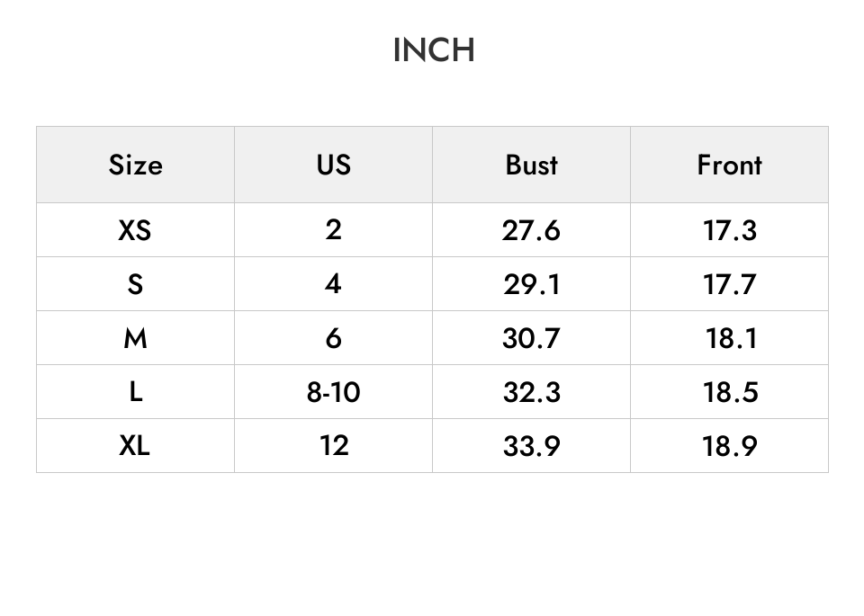Click the front value 18.1
Screen dimensions: 864x616
pos(729,337)
